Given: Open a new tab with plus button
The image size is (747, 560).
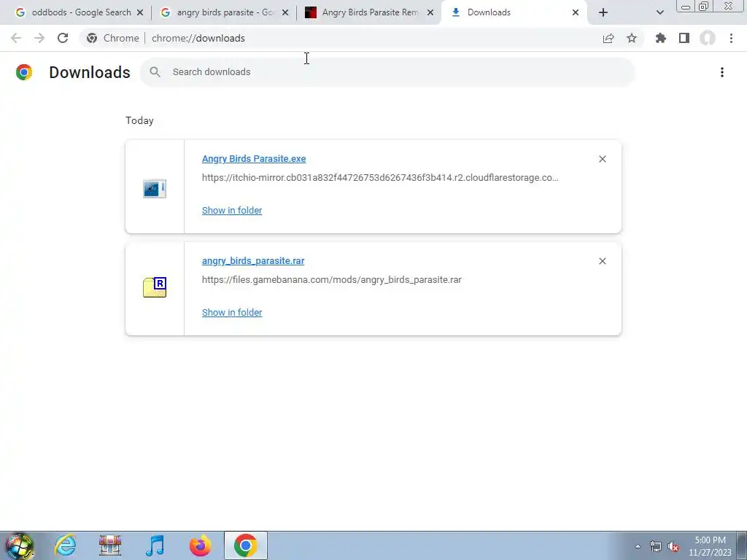Looking at the screenshot, I should tap(603, 12).
